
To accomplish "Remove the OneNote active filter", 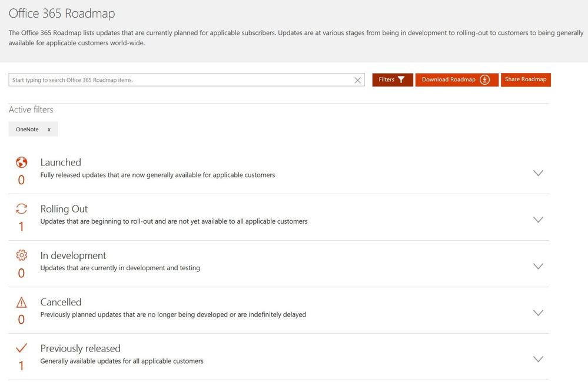I will click(49, 129).
